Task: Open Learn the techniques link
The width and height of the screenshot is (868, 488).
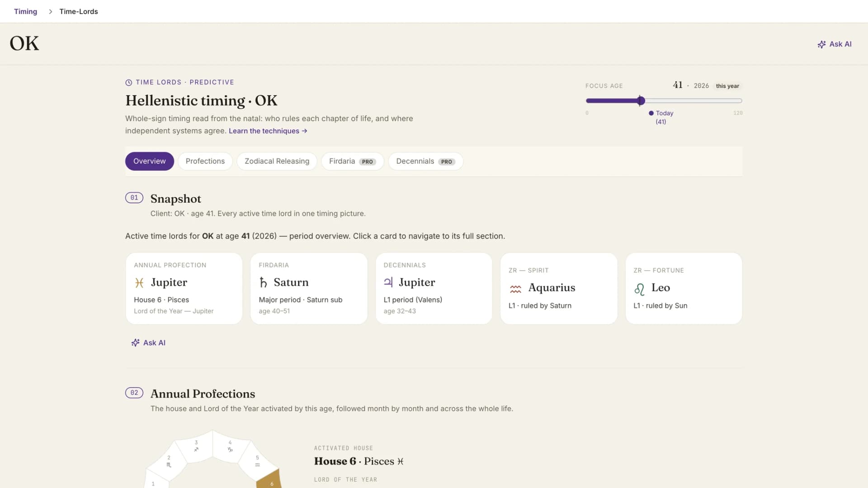Action: pyautogui.click(x=268, y=131)
